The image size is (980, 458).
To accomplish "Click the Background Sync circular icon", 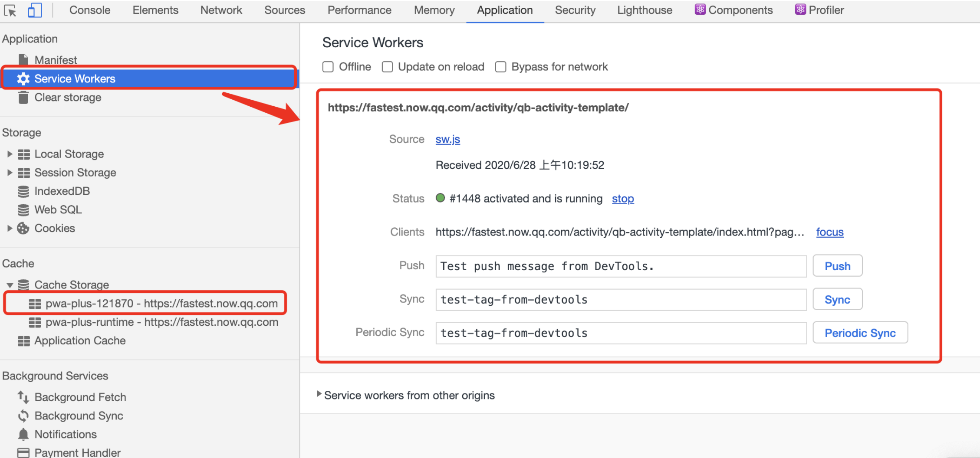I will 23,415.
